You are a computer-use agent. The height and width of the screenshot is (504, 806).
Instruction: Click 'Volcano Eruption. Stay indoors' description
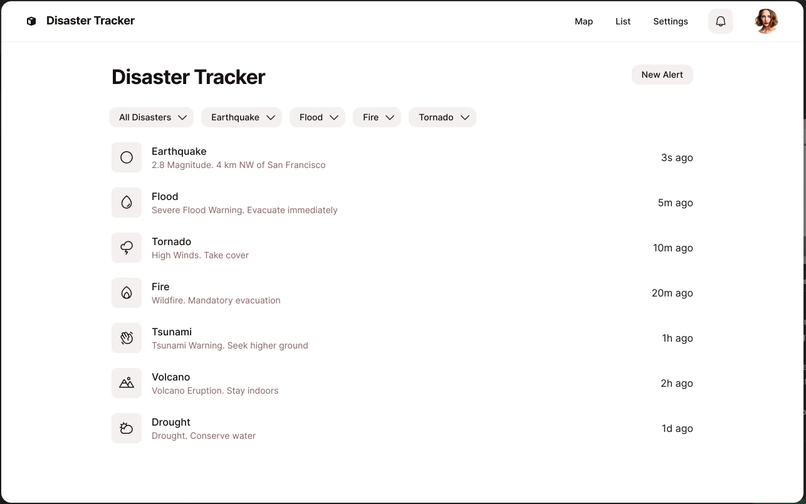pos(215,391)
